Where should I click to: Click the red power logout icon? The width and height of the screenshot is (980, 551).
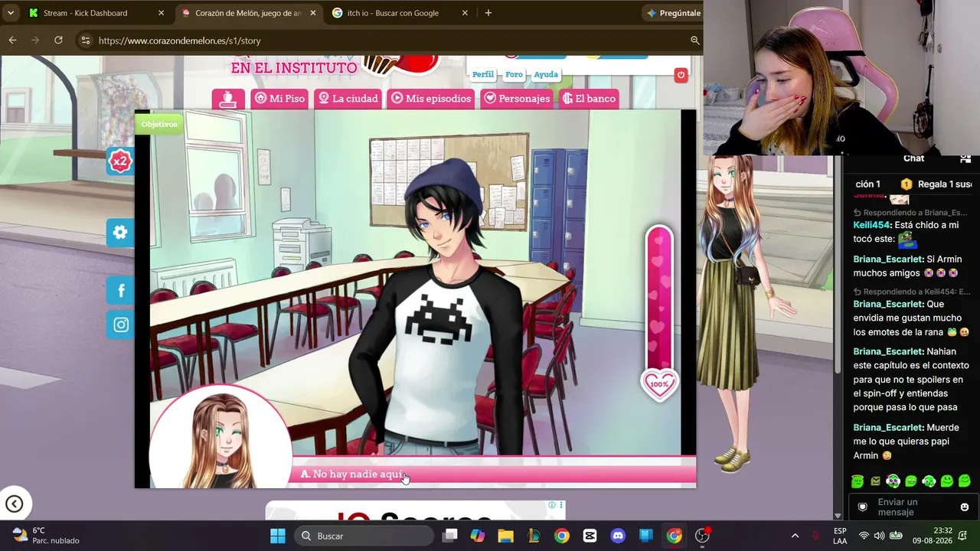pos(681,74)
